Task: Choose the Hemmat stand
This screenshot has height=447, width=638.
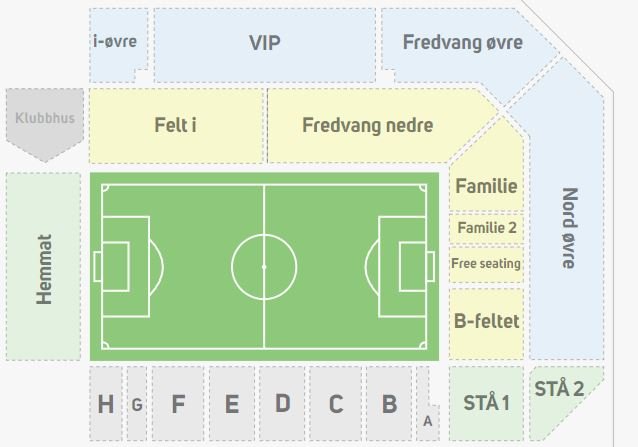Action: click(x=43, y=266)
